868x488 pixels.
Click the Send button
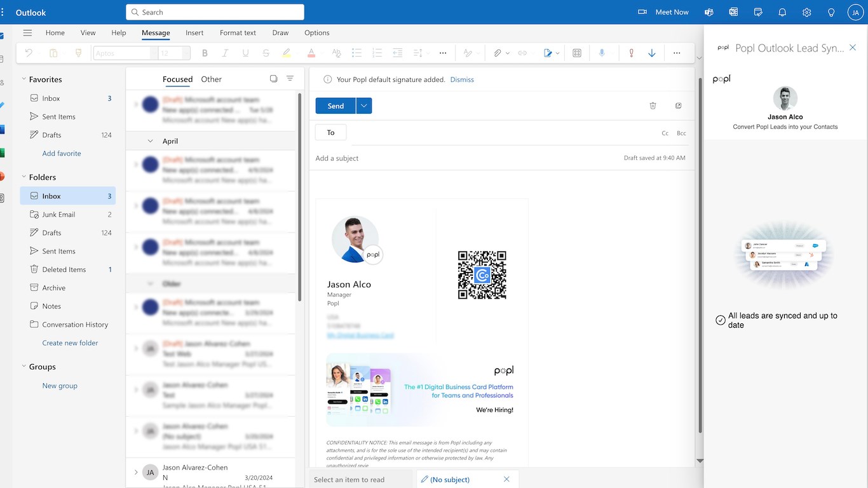tap(336, 106)
